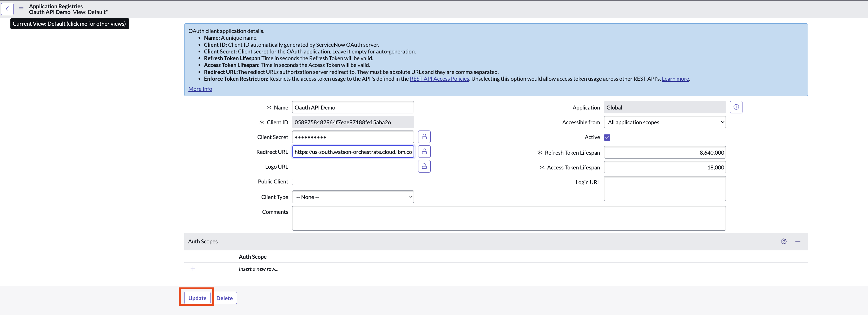Screen dimensions: 868x315
Task: Click lock icon beside Redirect URL
Action: (424, 152)
